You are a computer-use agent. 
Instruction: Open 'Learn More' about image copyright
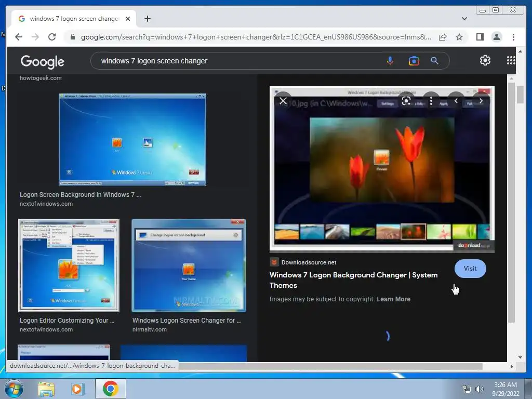(394, 299)
